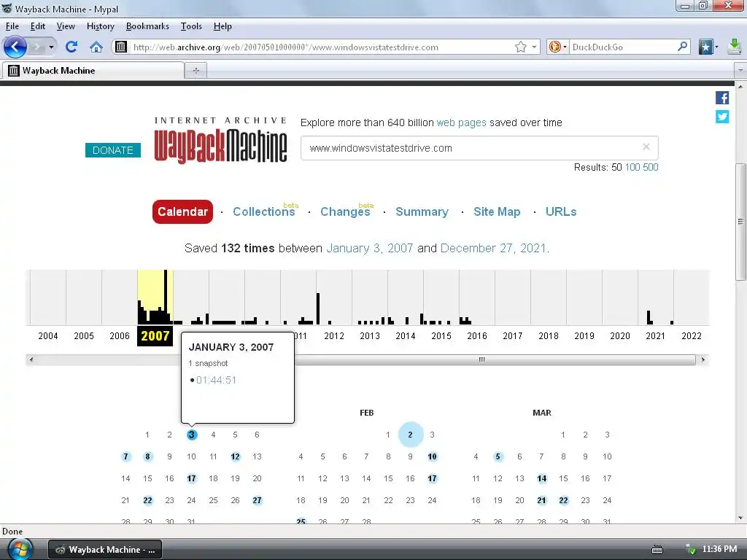Select year 2016 on the timeline

coord(477,335)
